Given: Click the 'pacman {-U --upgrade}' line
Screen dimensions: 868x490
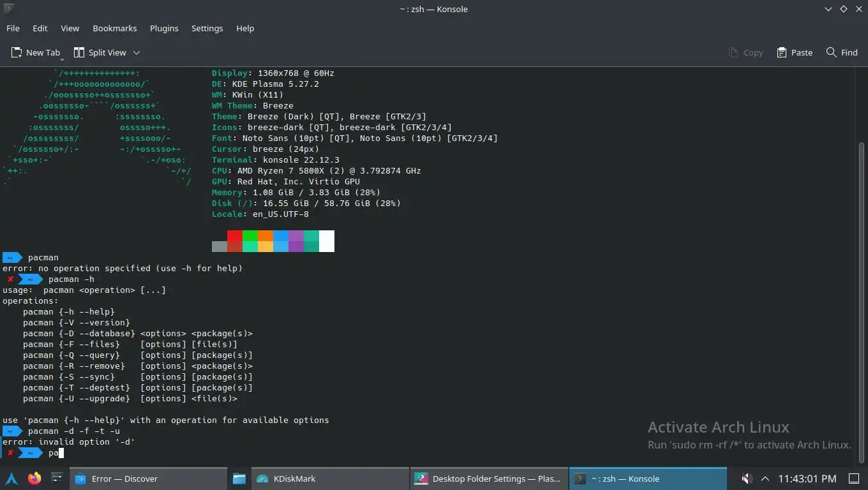Looking at the screenshot, I should (x=130, y=398).
